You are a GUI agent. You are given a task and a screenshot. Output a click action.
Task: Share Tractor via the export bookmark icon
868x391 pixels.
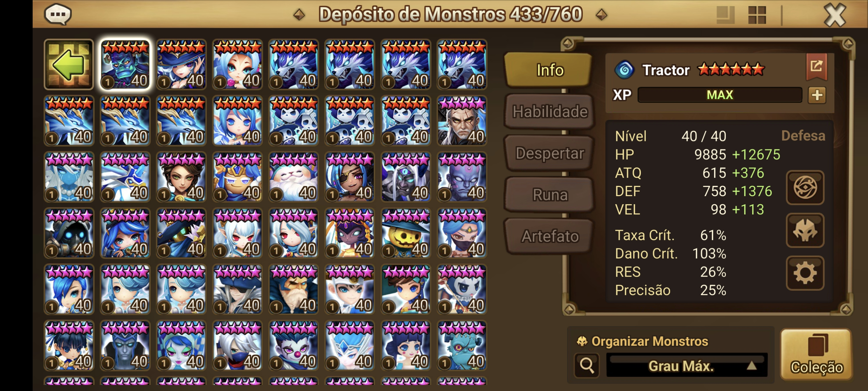click(816, 66)
